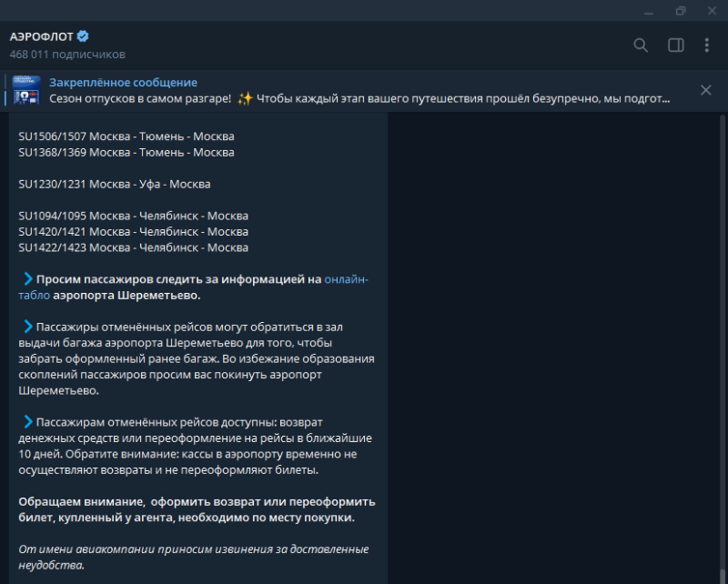Click the bold text "Обращаем внимание, оформить возврат"
Screen dimensions: 728x584
[x=140, y=502]
